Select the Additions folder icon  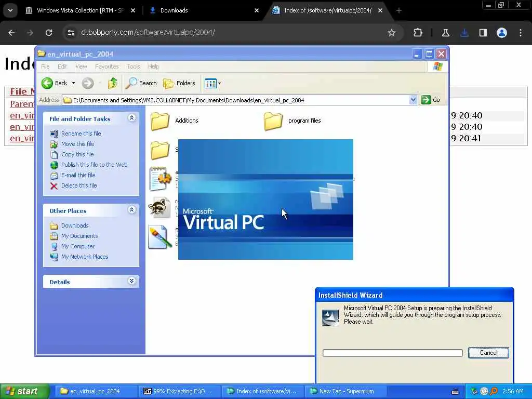click(x=160, y=121)
